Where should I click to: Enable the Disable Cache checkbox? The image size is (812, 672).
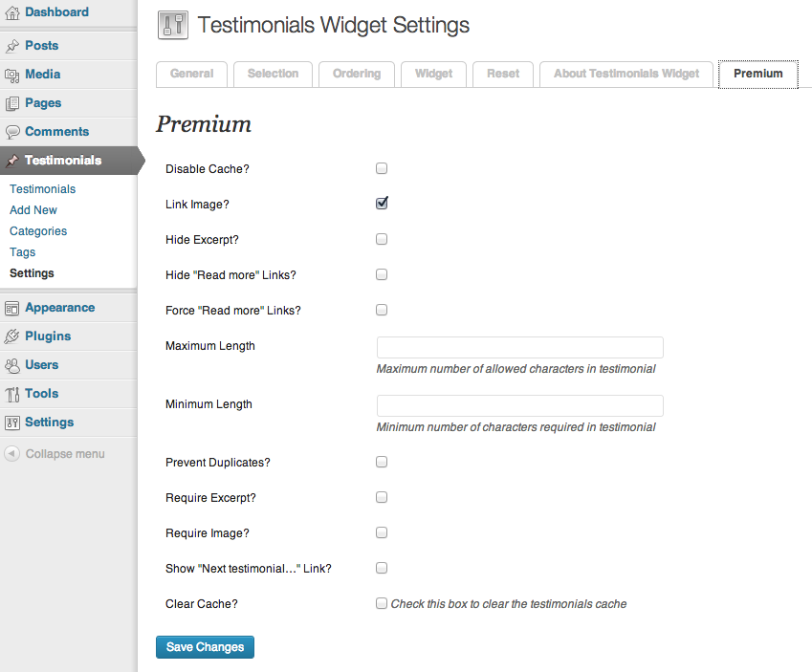(382, 168)
